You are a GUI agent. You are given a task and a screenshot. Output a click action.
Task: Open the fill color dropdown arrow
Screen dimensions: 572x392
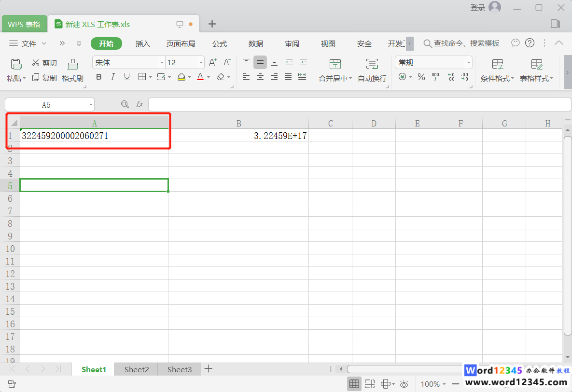(190, 77)
